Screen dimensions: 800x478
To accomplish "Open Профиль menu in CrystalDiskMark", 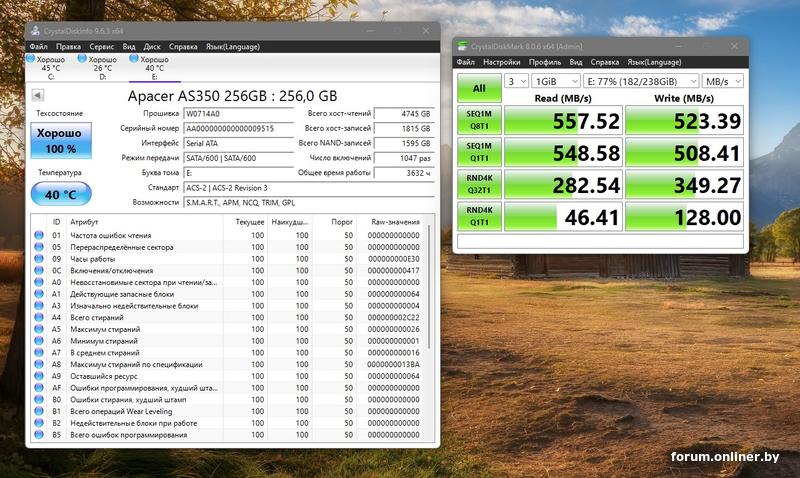I will (545, 62).
